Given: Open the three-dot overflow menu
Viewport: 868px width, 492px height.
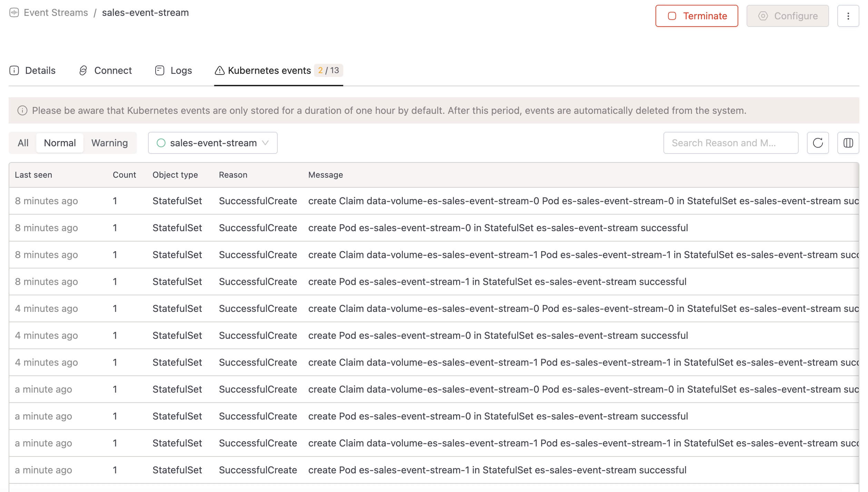Looking at the screenshot, I should (x=848, y=16).
